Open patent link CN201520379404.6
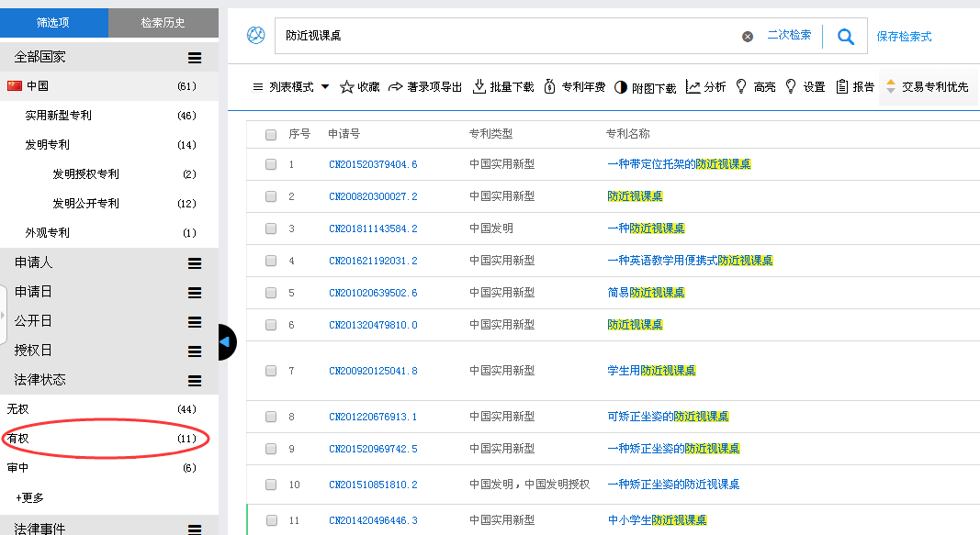The image size is (980, 535). click(373, 165)
